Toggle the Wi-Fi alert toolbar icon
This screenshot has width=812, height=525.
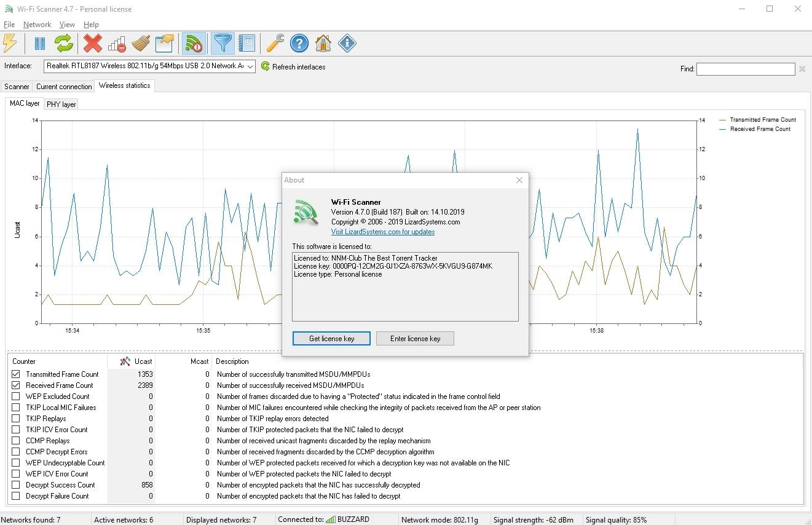(x=194, y=43)
